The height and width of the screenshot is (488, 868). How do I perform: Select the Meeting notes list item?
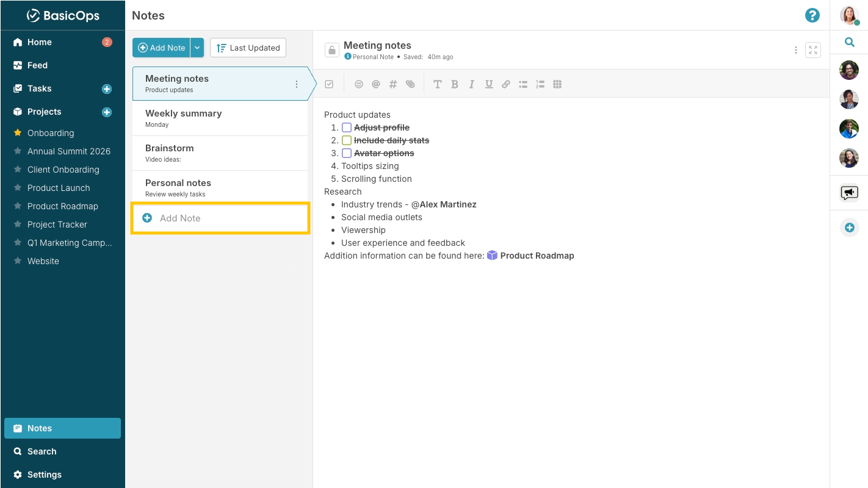pos(220,84)
